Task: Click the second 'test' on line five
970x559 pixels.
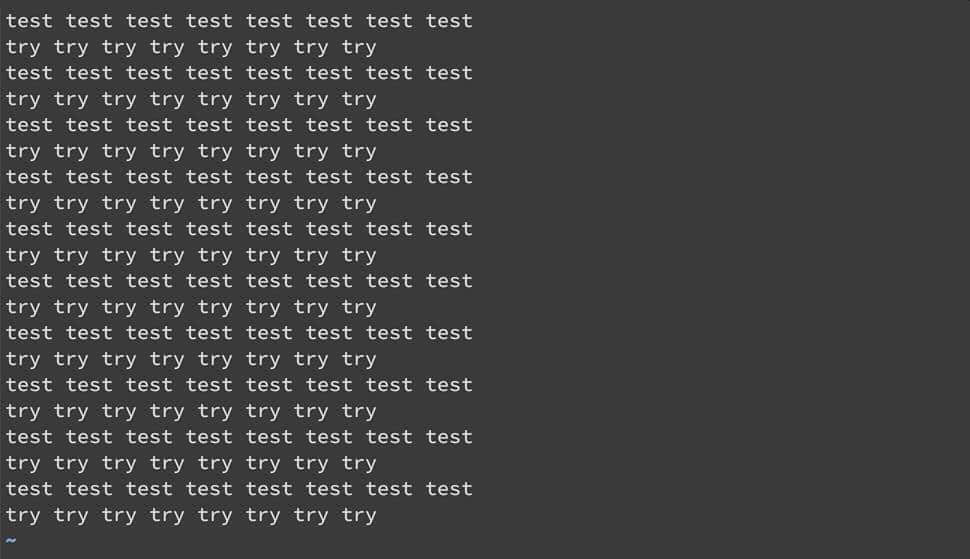Action: pyautogui.click(x=89, y=125)
